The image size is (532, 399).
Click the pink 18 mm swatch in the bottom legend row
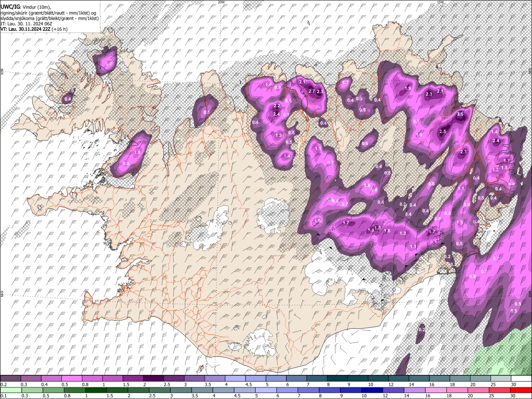456,390
